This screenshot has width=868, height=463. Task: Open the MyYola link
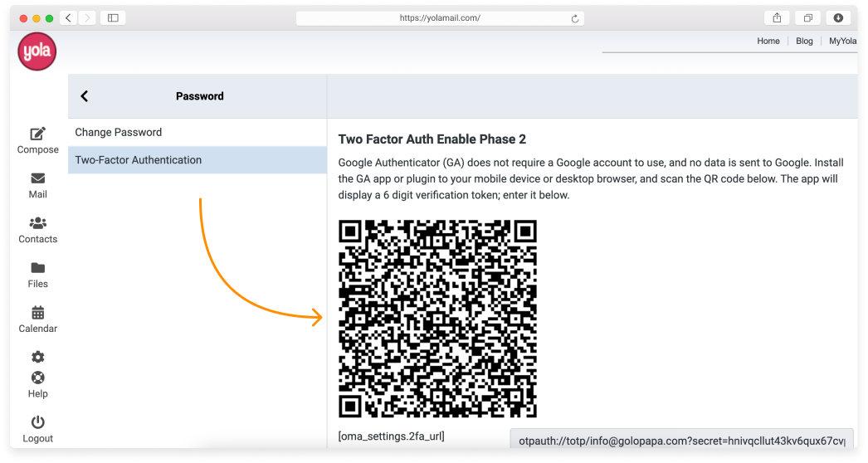[x=842, y=41]
